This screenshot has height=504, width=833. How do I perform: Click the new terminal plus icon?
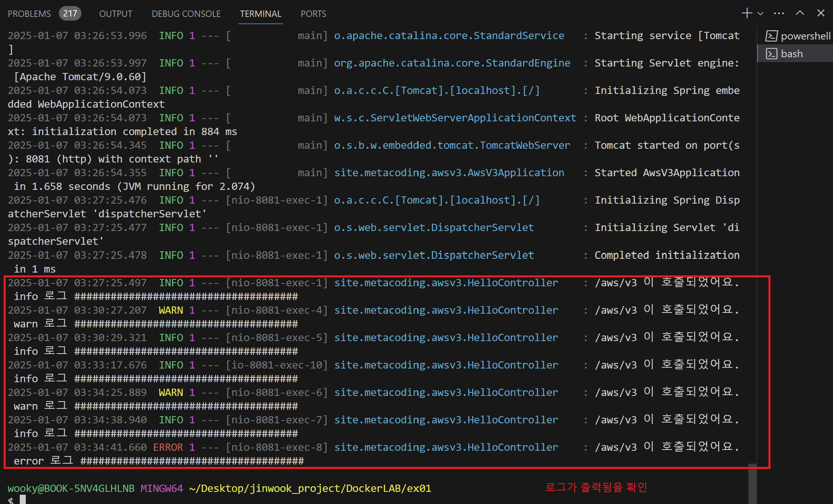(746, 13)
